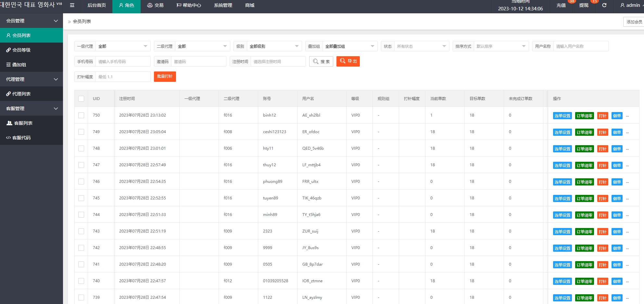Open the 系统管理 top menu item
The image size is (644, 304).
tap(223, 5)
